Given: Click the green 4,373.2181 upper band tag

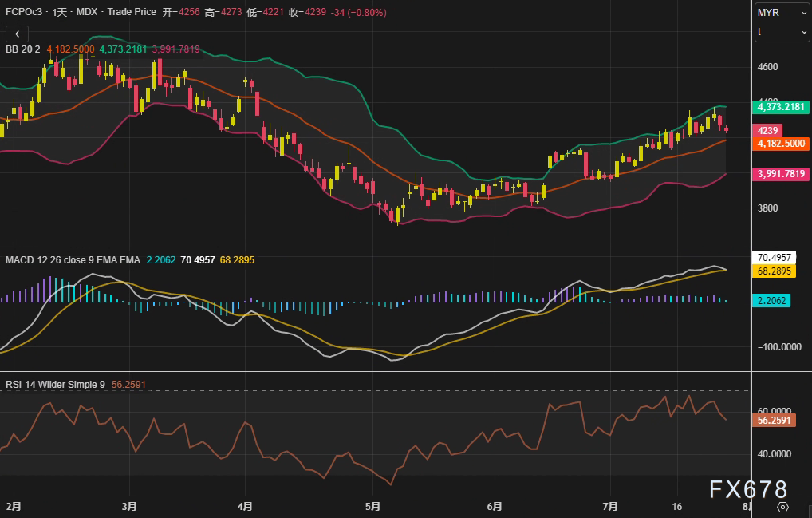Looking at the screenshot, I should [x=781, y=107].
